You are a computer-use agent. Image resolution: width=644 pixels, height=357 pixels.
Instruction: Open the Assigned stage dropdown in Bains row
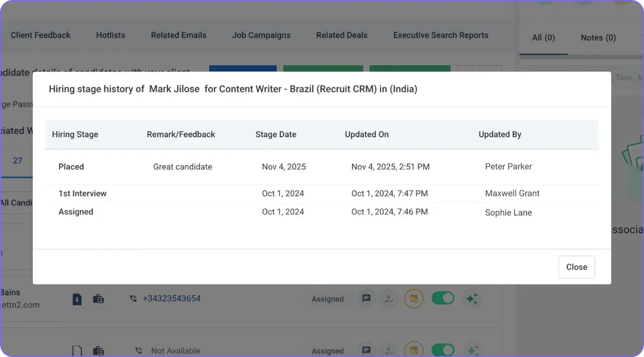tap(327, 299)
